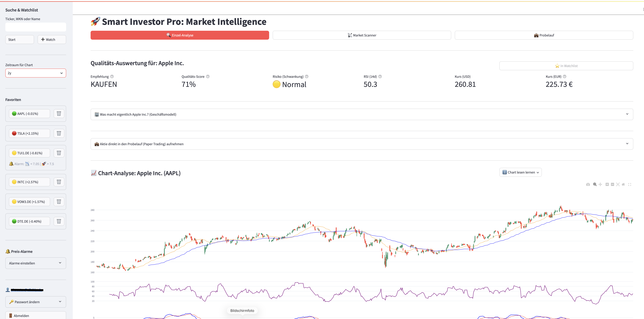Download chart as PNG with camera icon
Viewport: 644px width, 319px height.
coord(588,184)
